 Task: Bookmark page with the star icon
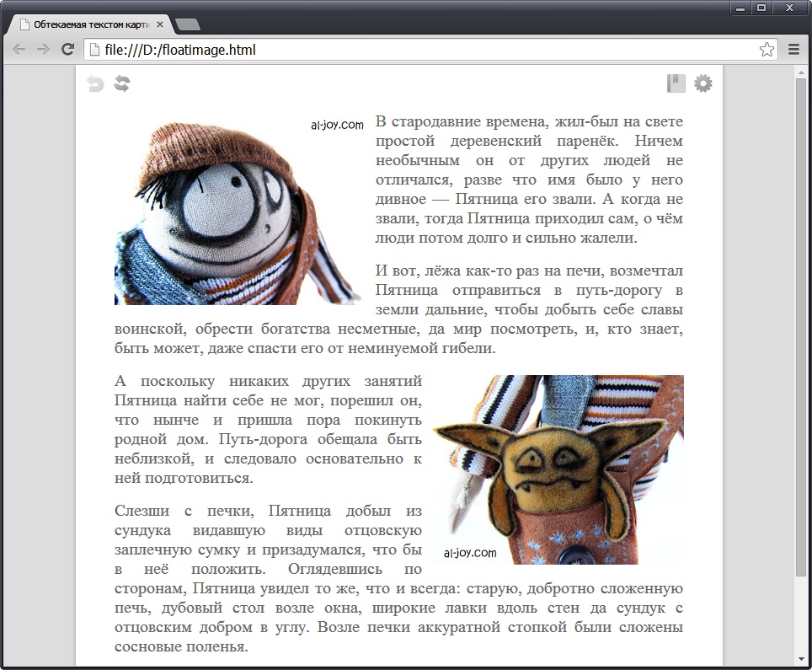[767, 49]
